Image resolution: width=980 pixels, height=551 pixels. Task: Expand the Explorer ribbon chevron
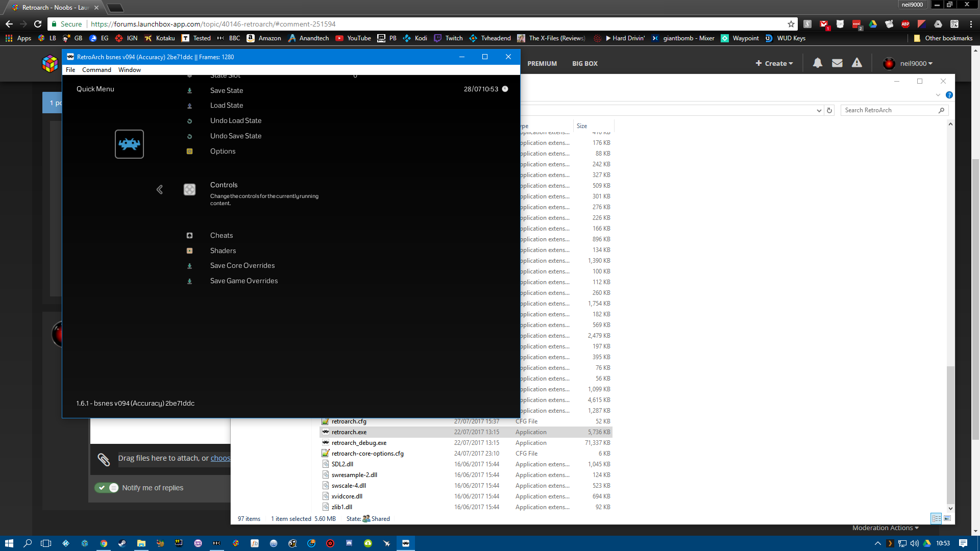(938, 95)
